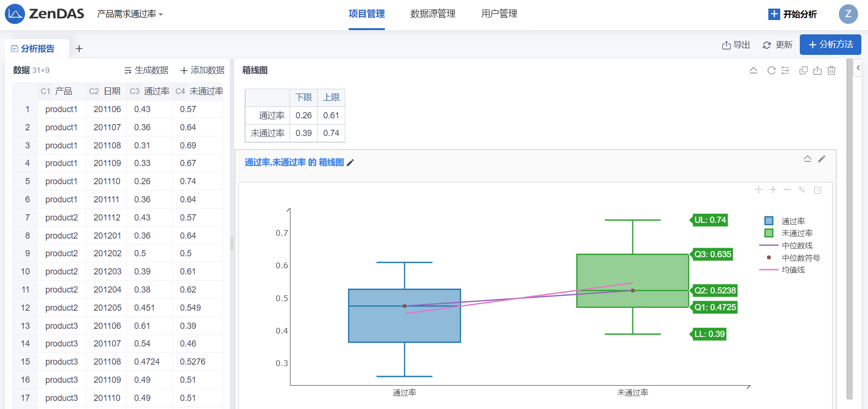
Task: Click the refresh icon in 箱线图 header
Action: click(x=771, y=71)
